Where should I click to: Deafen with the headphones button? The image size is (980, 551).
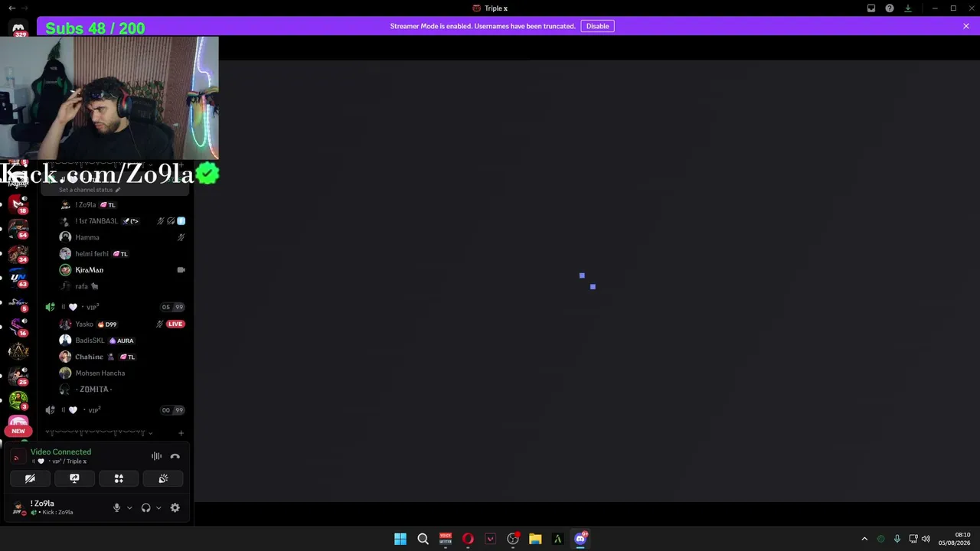(x=145, y=507)
